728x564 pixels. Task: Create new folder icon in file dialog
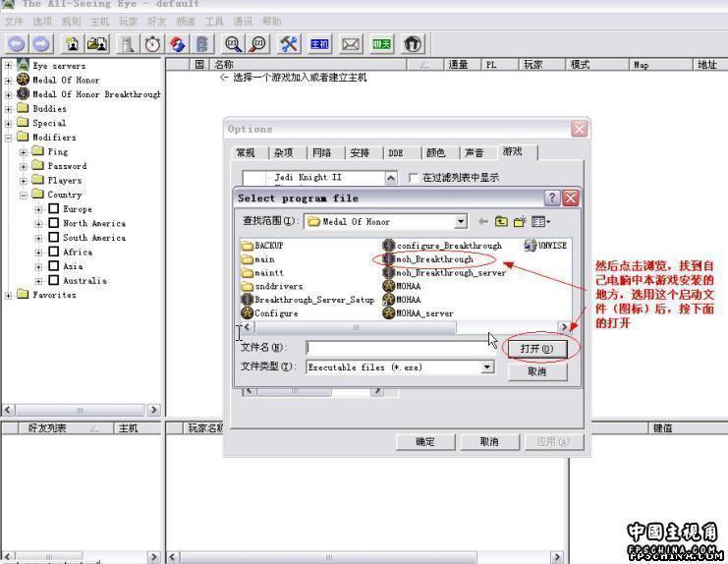coord(520,221)
